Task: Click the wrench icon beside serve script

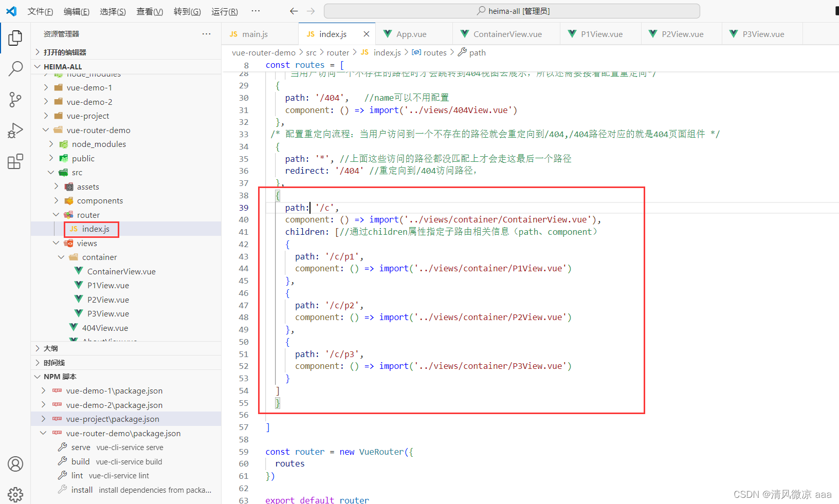Action: (x=63, y=447)
